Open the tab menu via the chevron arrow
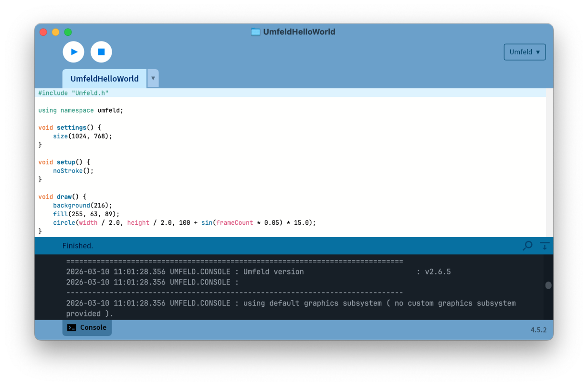 pyautogui.click(x=153, y=78)
